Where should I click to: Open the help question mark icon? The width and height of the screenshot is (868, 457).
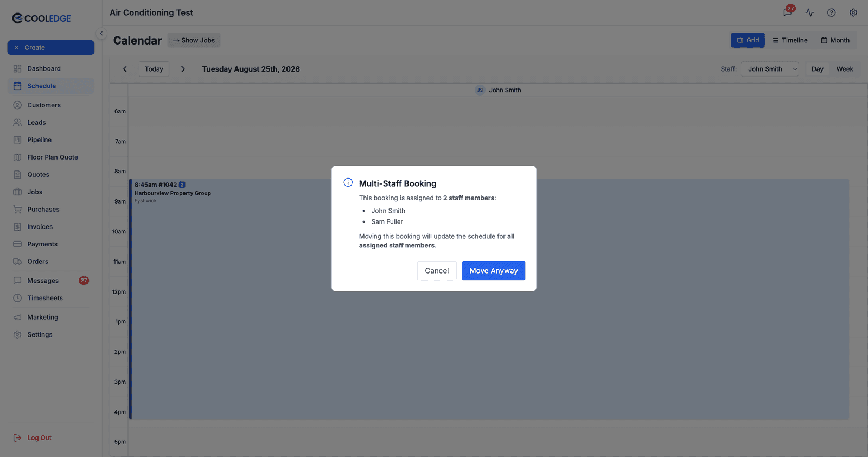tap(831, 12)
